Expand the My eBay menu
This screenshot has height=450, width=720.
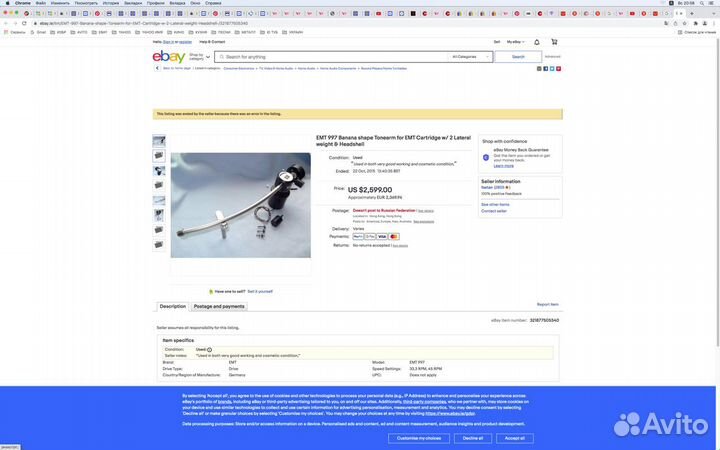[515, 42]
